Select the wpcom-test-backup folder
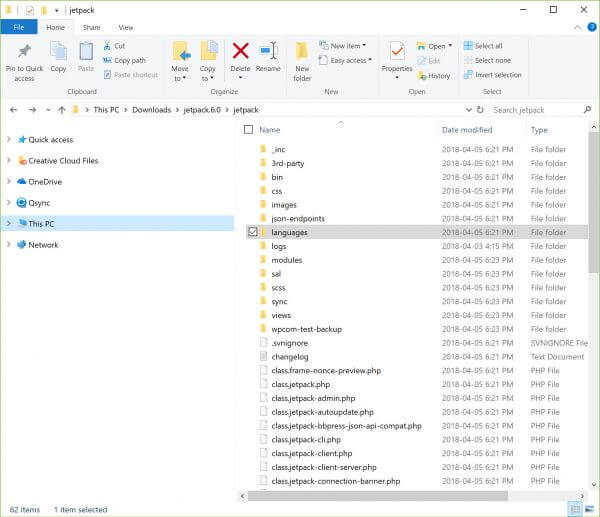The height and width of the screenshot is (517, 600). point(307,329)
